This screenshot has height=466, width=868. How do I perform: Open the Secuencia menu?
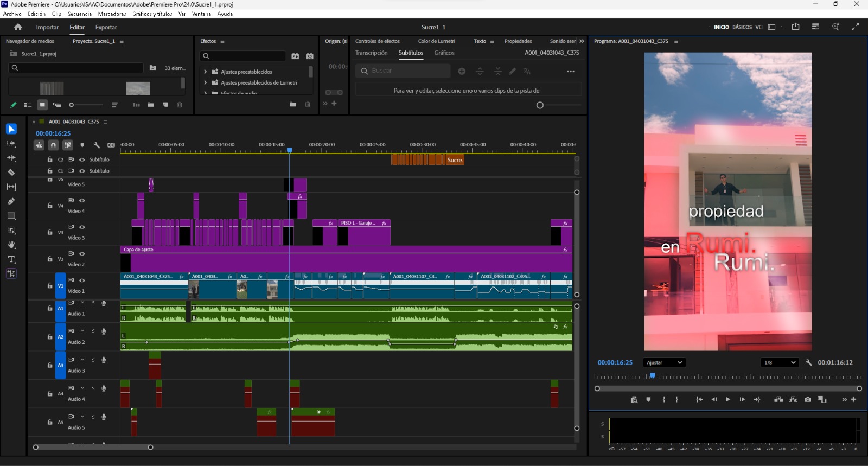point(80,14)
